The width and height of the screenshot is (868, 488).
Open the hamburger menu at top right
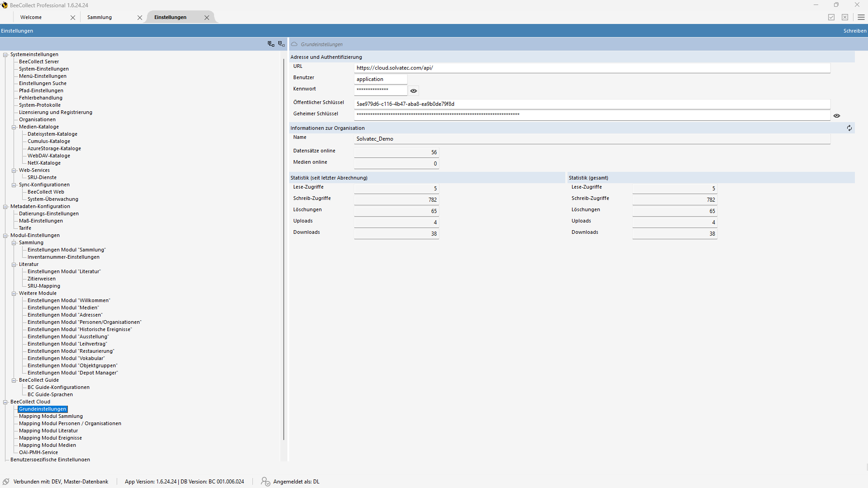point(861,17)
